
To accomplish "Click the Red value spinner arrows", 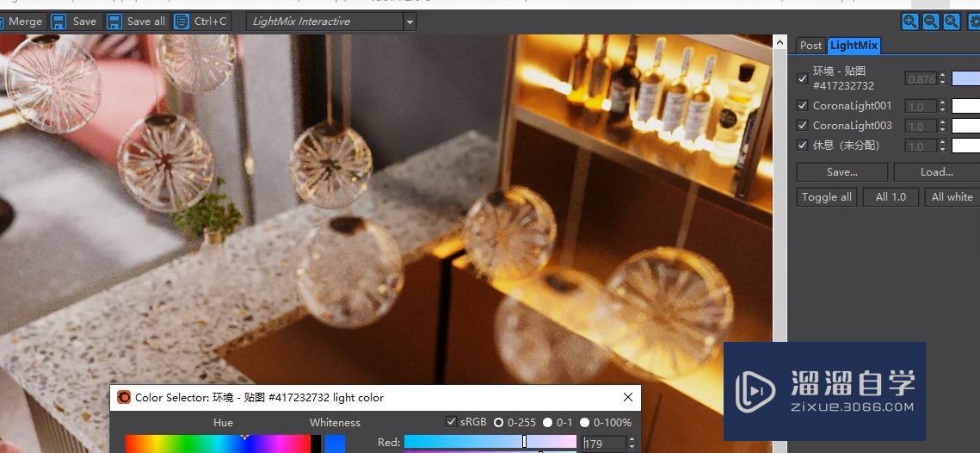I will tap(632, 443).
